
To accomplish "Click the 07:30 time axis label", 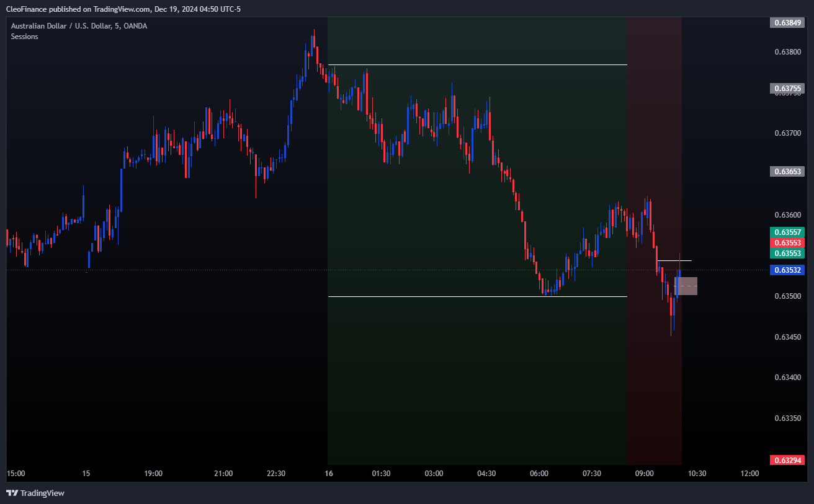I will tap(592, 474).
